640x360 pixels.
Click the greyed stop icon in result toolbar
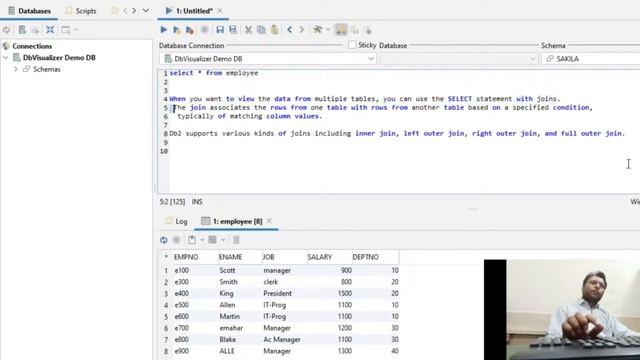[x=176, y=240]
